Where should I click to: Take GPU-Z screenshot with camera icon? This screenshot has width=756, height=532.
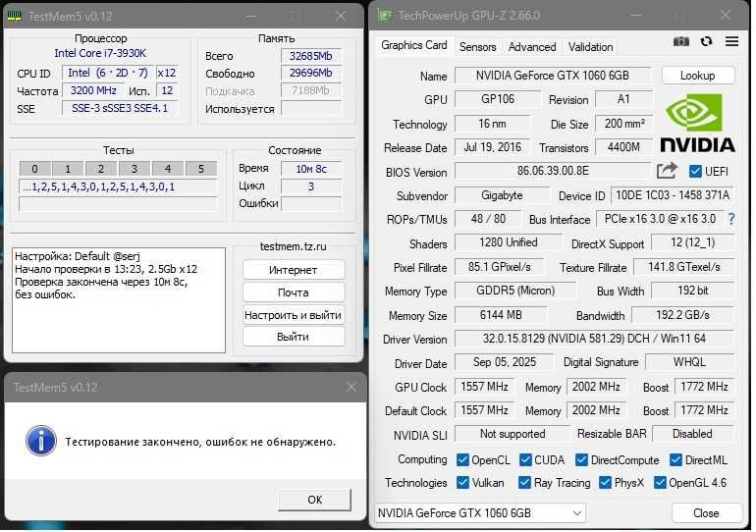(x=680, y=42)
